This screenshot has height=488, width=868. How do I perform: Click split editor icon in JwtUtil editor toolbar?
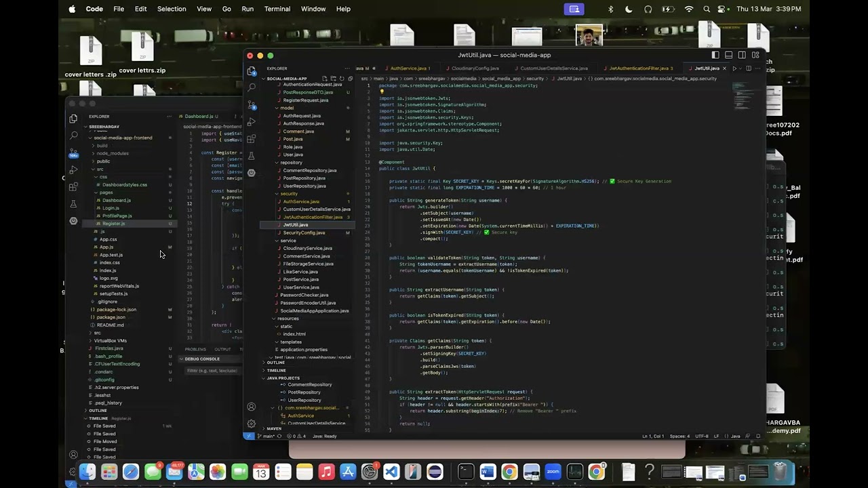pos(749,68)
